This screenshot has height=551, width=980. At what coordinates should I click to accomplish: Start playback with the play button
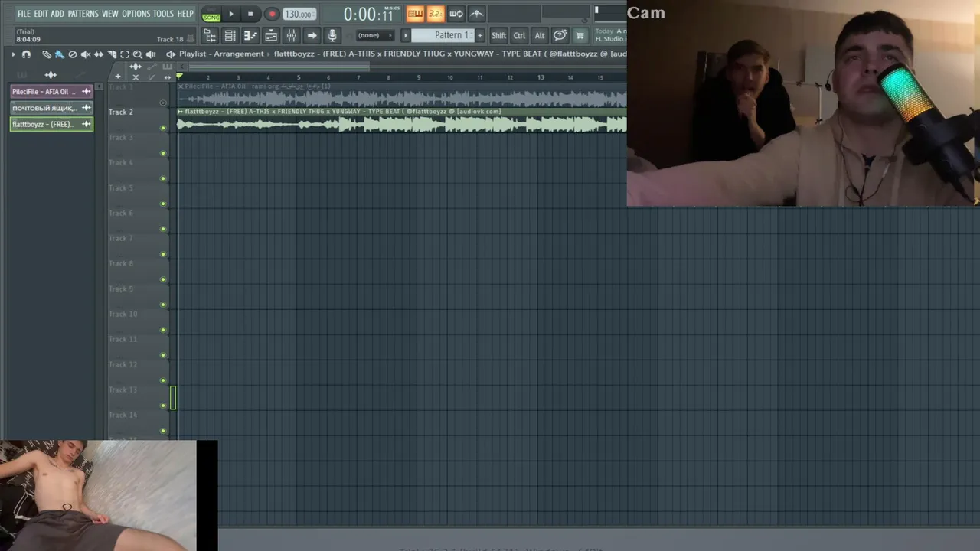[x=230, y=14]
